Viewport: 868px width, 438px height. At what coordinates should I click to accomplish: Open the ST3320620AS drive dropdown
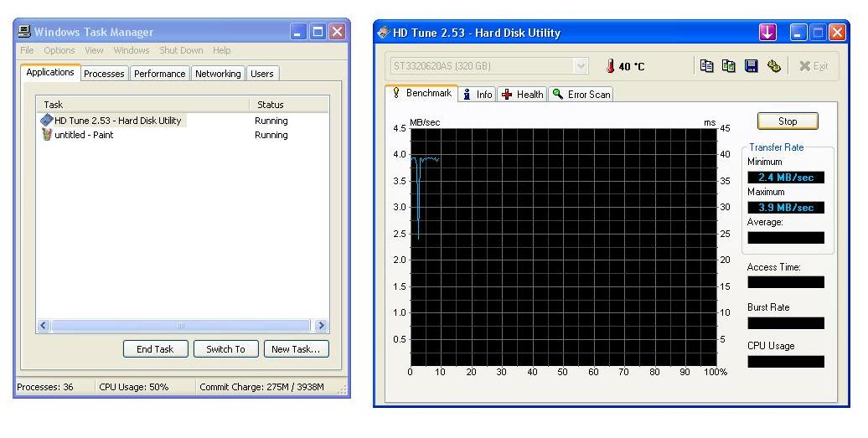(581, 66)
